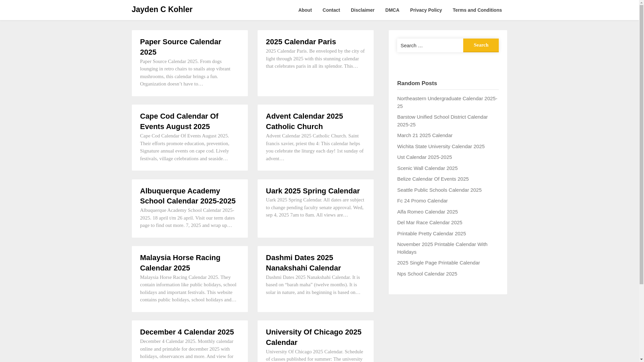Open March 21 2025 Calendar sidebar link
This screenshot has height=362, width=644.
click(425, 135)
